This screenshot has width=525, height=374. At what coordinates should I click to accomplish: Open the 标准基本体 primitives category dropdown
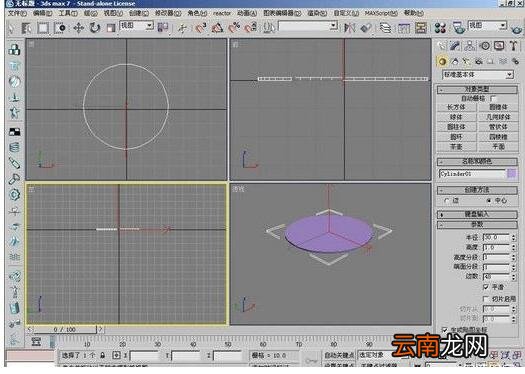(478, 75)
